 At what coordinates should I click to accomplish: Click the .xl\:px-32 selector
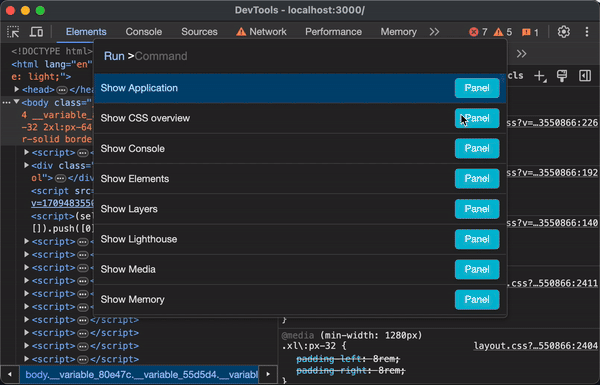point(310,346)
